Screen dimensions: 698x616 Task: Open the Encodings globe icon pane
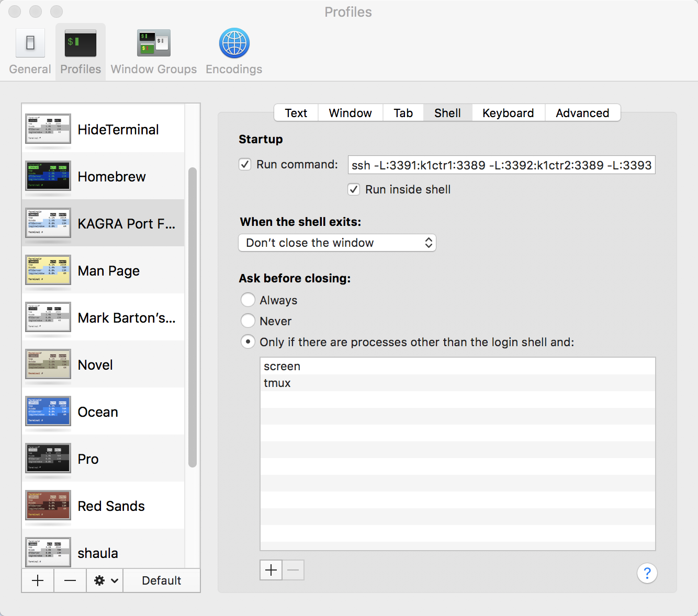tap(234, 51)
